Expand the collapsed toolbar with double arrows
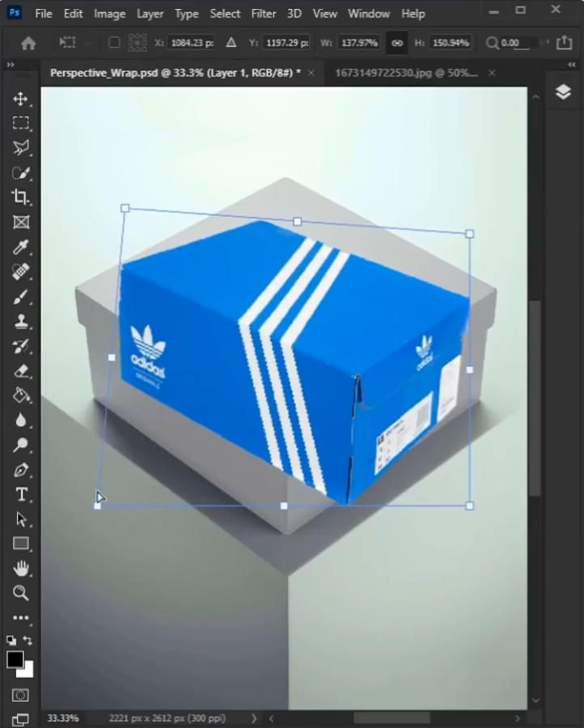 point(11,65)
